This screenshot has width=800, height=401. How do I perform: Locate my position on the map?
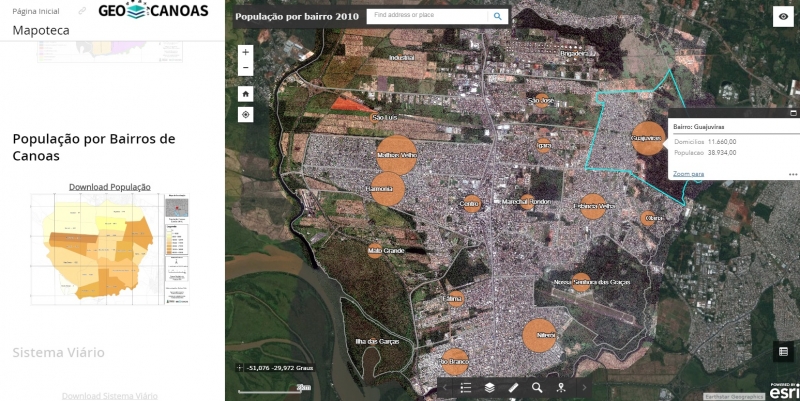(245, 115)
